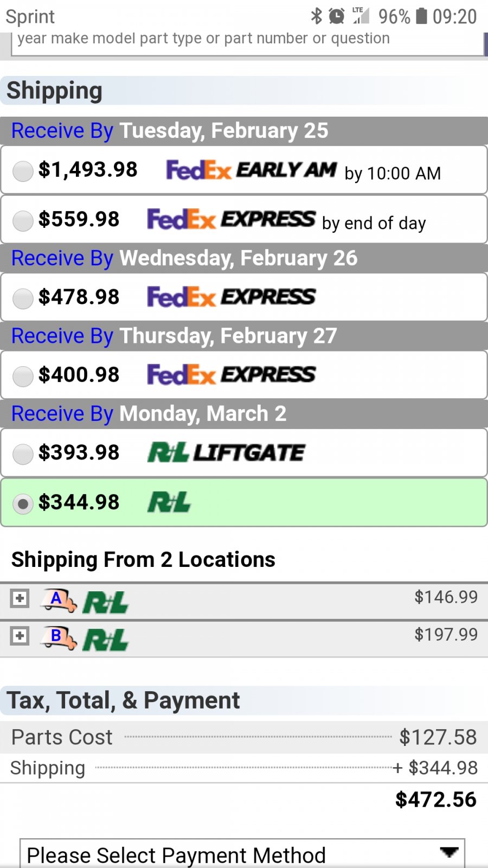Click Receive By link for Monday, March 2
488x868 pixels.
point(62,414)
